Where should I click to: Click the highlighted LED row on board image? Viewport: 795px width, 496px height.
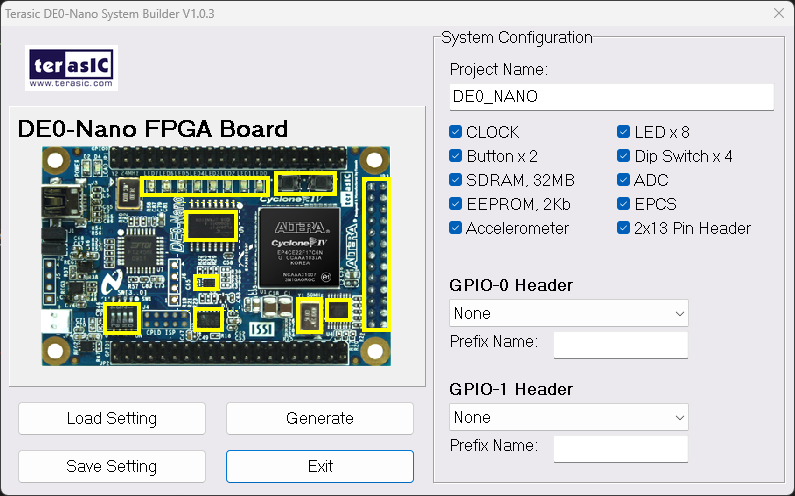click(x=206, y=184)
